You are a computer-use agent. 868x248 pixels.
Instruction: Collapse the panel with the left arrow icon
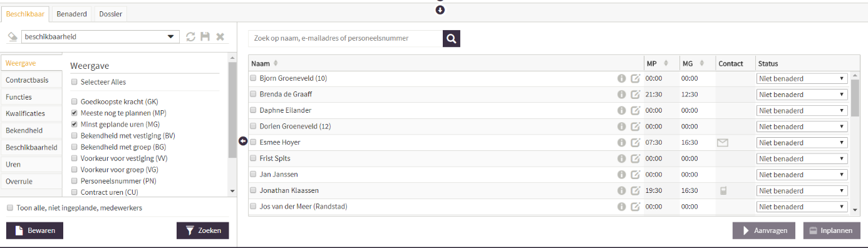point(243,142)
